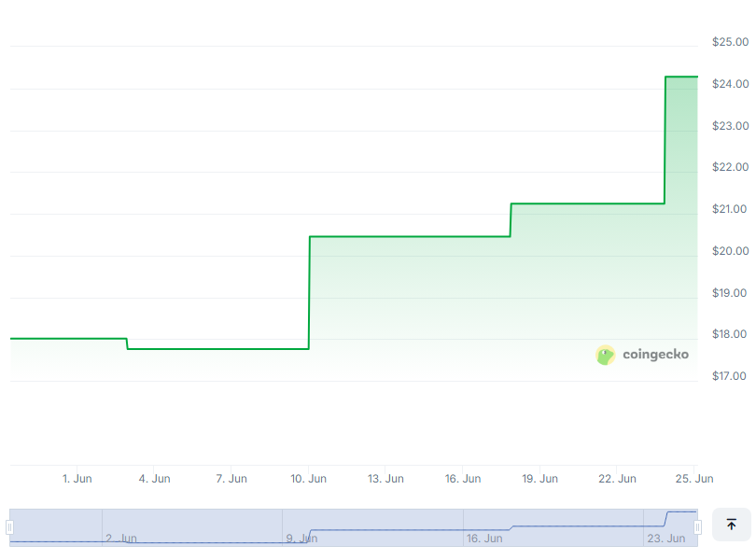This screenshot has width=756, height=560.
Task: Click the 2. Jun navigator label
Action: pyautogui.click(x=121, y=539)
